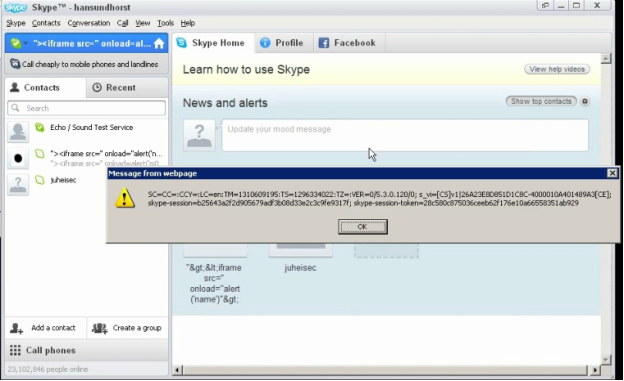This screenshot has width=624, height=381.
Task: Click the Update your mood message field
Action: [x=405, y=135]
